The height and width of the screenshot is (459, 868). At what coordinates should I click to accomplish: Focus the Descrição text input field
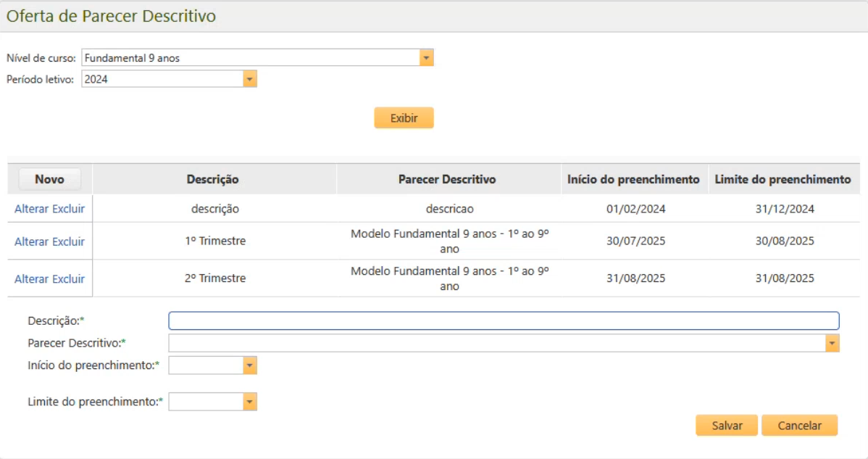(x=504, y=321)
